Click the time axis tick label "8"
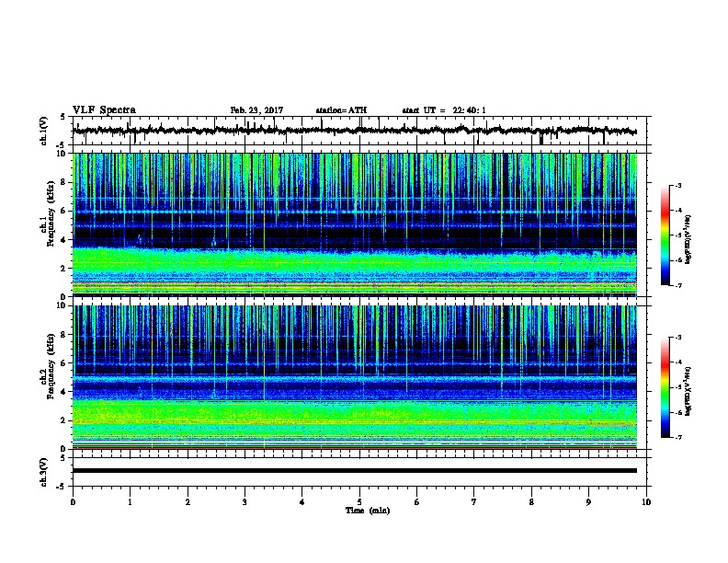 531,502
